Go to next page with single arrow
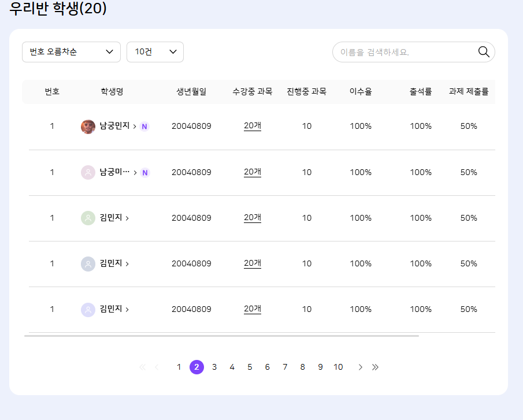Viewport: 523px width, 420px height. pos(361,367)
